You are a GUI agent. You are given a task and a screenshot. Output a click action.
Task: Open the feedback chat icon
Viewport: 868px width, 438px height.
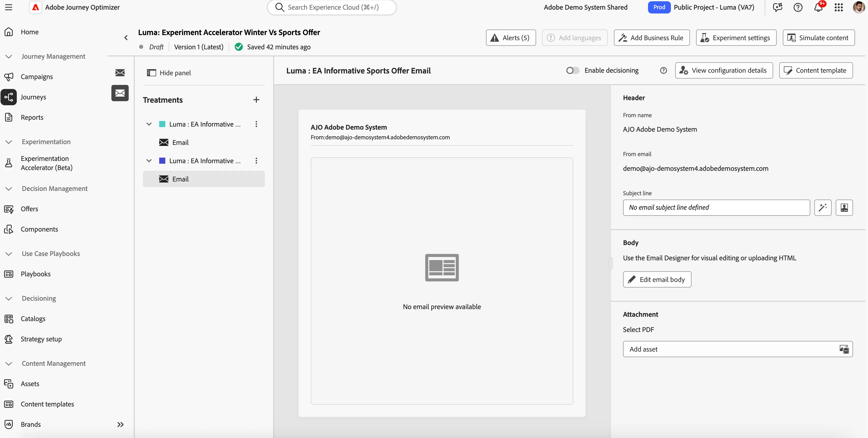[778, 7]
